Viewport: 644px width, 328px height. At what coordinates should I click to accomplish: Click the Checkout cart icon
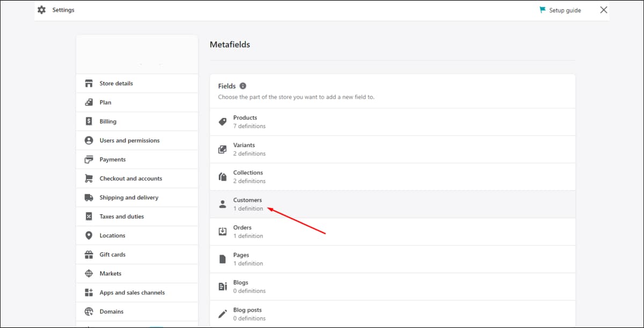pyautogui.click(x=89, y=178)
